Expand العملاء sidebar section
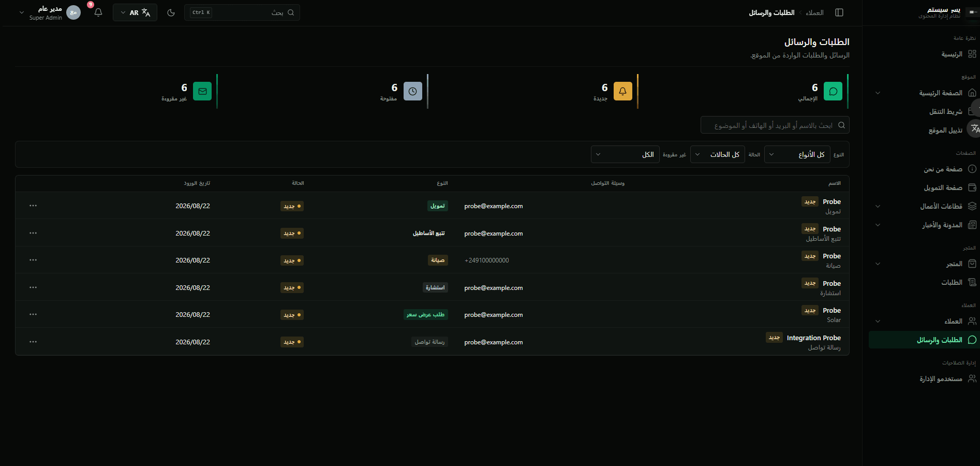Image resolution: width=980 pixels, height=466 pixels. (924, 322)
